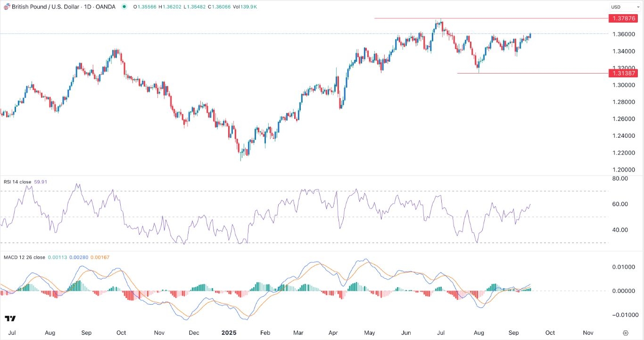Select the 2025 label on the time axis
The width and height of the screenshot is (644, 340).
(x=229, y=332)
